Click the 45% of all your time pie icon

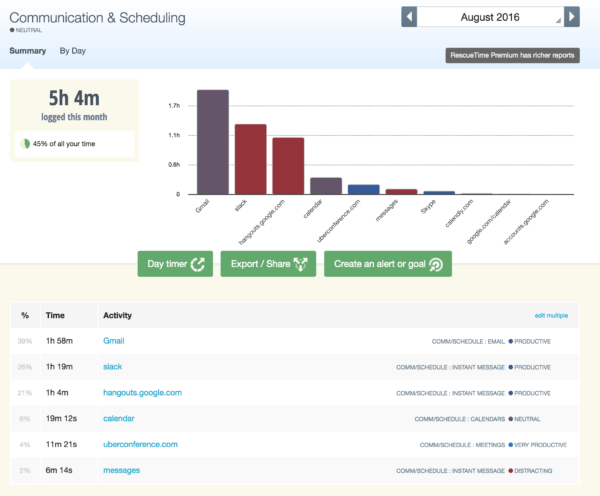point(25,144)
